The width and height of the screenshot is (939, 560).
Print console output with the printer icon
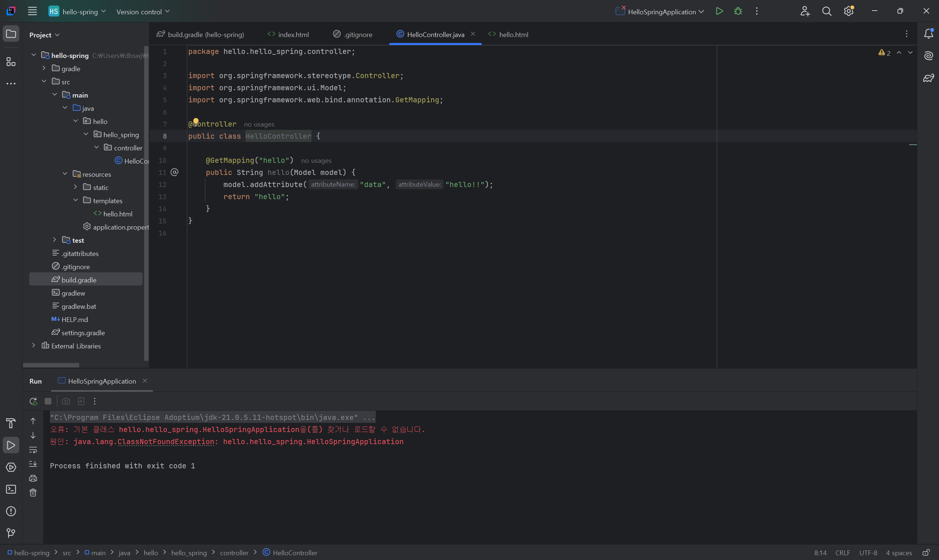point(33,478)
